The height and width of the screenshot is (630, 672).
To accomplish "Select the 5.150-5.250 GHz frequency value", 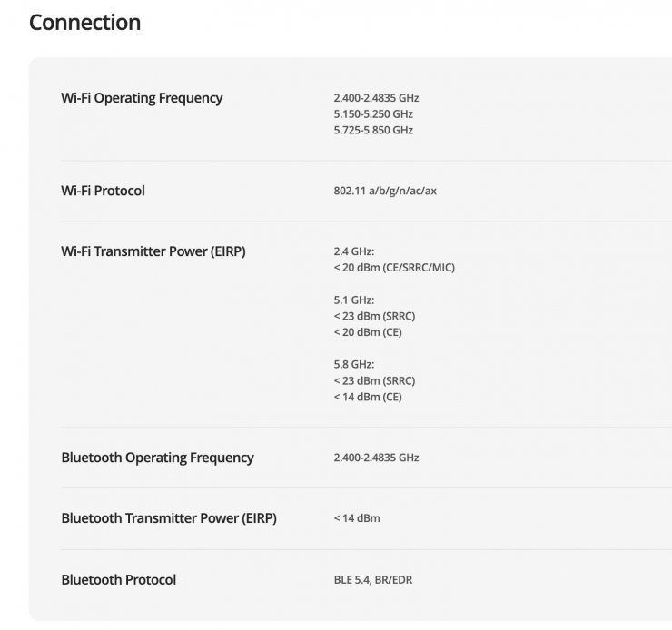I will 373,114.
